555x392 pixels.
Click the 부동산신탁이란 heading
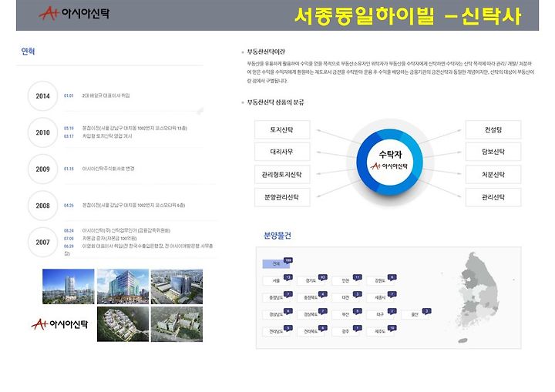point(266,52)
